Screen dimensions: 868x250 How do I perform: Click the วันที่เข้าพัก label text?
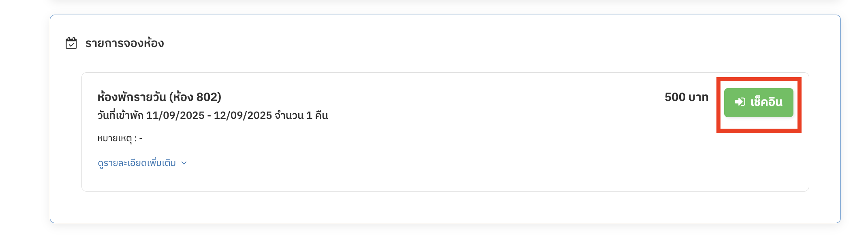pyautogui.click(x=120, y=115)
